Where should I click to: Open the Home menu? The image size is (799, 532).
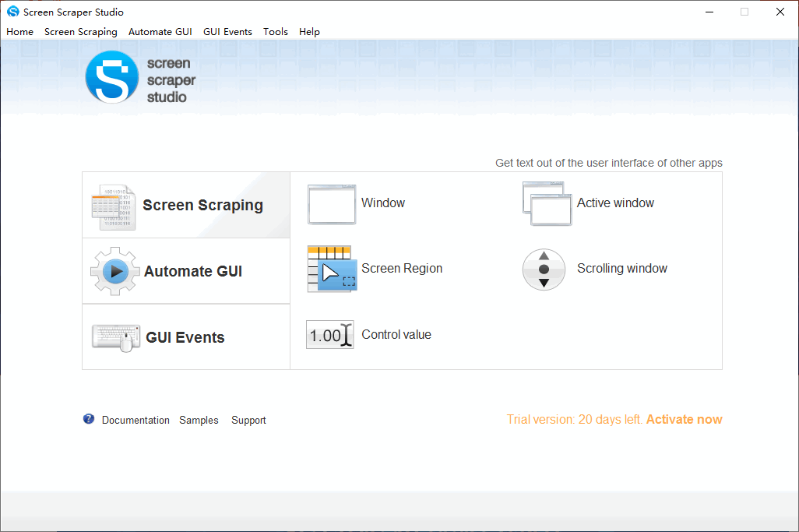click(20, 32)
